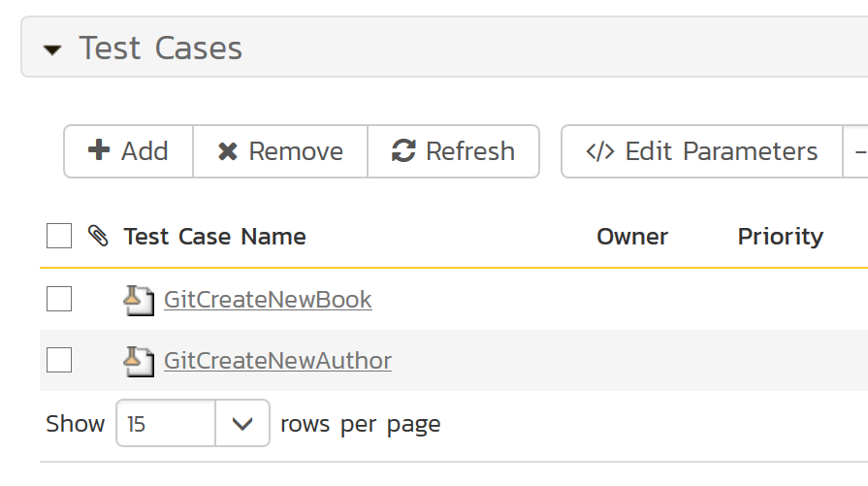The width and height of the screenshot is (868, 486).
Task: Open the GitCreateNewBook test case link
Action: pyautogui.click(x=268, y=300)
